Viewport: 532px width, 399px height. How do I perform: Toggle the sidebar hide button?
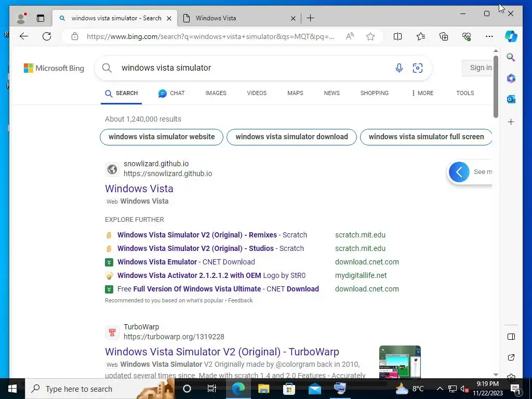[511, 337]
